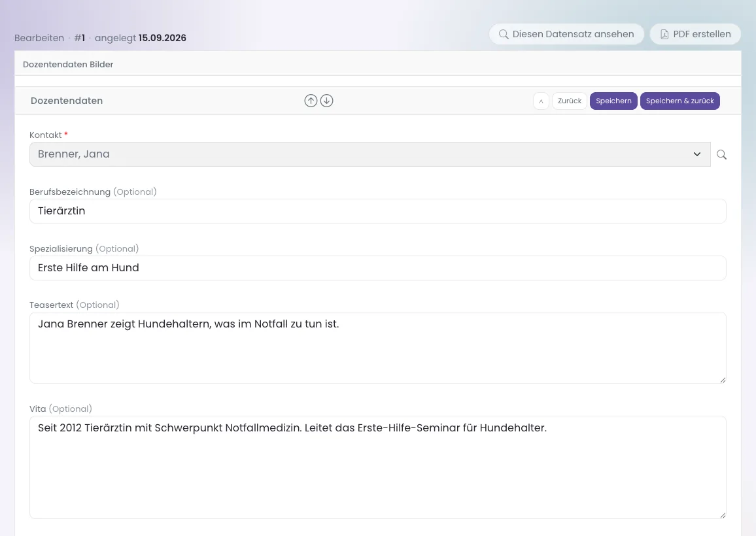Click the creation date 15.09.2026
This screenshot has width=756, height=536.
point(162,38)
